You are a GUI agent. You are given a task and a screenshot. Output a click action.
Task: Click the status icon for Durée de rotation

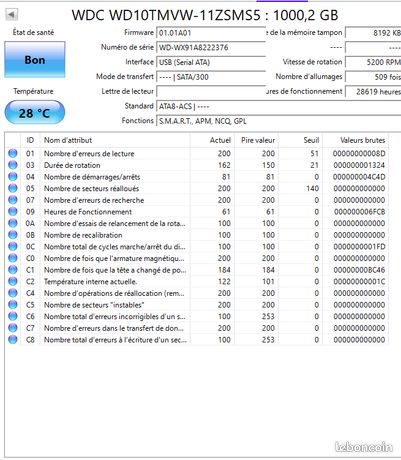tap(13, 165)
